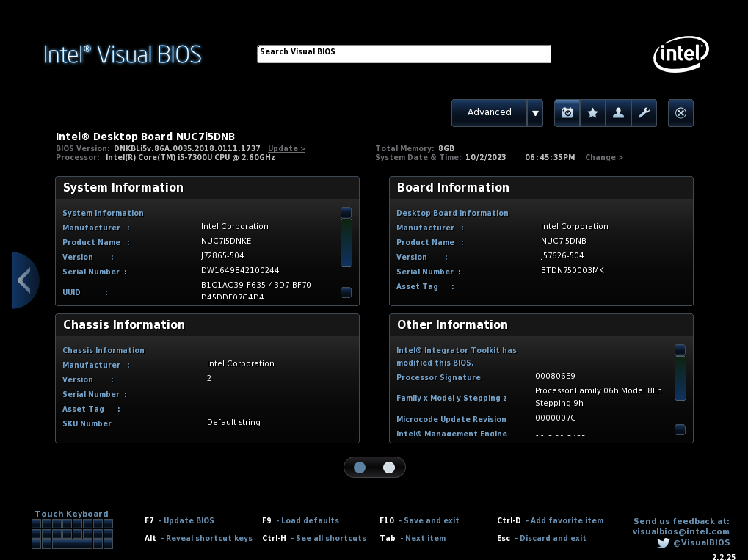The width and height of the screenshot is (748, 560).
Task: Click the Intel logo
Action: point(680,54)
